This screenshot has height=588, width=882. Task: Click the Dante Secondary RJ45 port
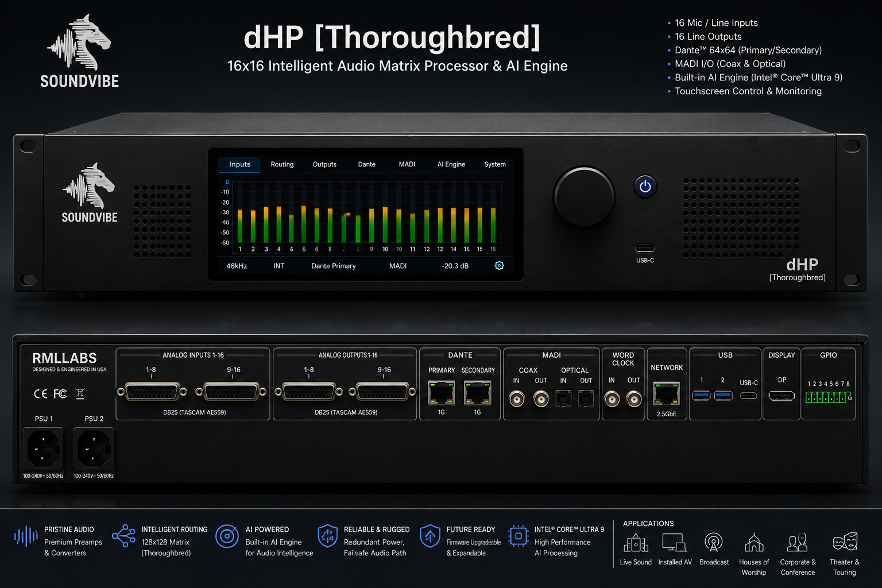(x=477, y=393)
